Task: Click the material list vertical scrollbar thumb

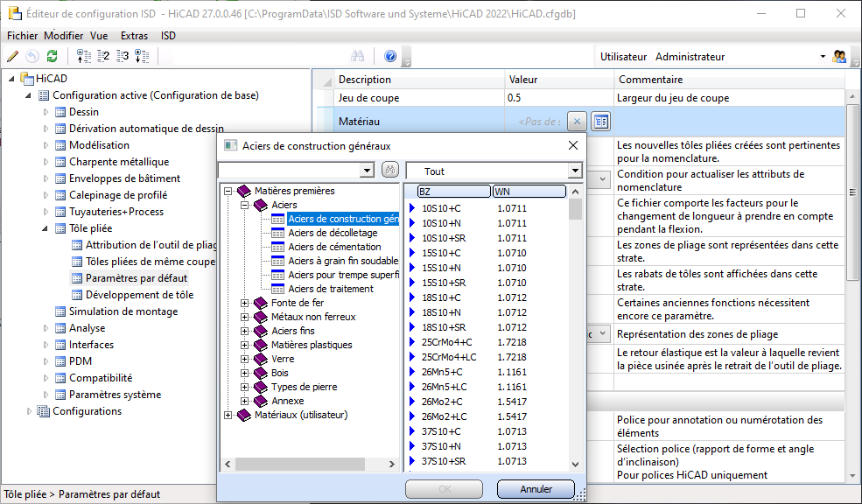Action: click(575, 209)
